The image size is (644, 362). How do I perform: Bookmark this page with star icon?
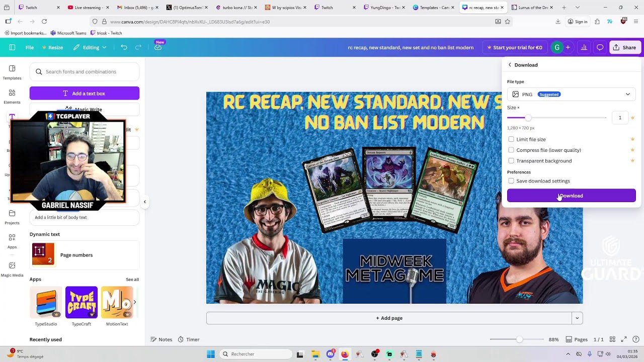[x=507, y=22]
